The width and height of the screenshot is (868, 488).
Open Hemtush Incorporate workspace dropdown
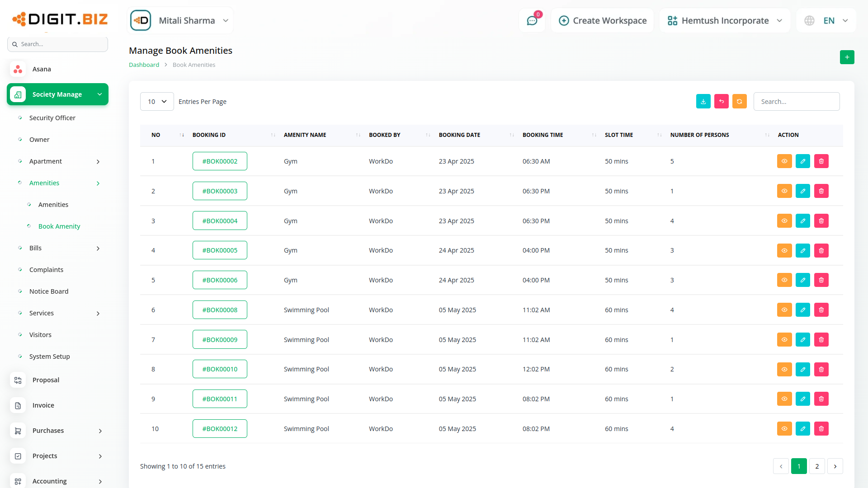[725, 21]
